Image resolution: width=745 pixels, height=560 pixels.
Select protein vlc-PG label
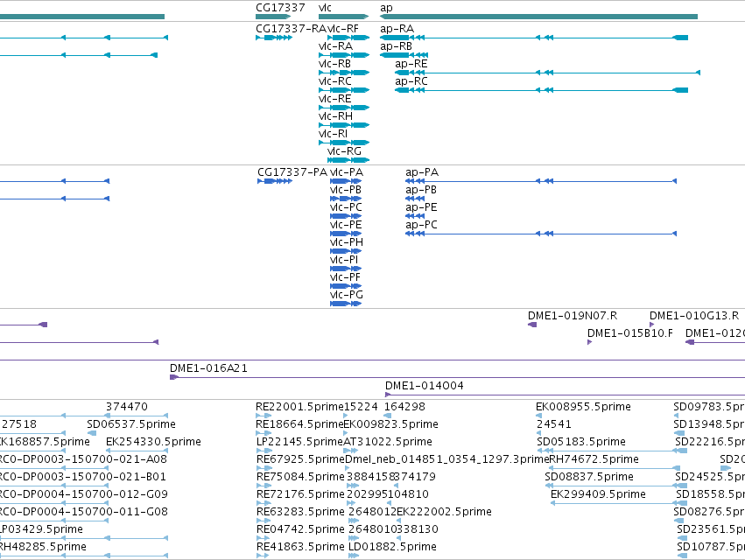click(347, 295)
